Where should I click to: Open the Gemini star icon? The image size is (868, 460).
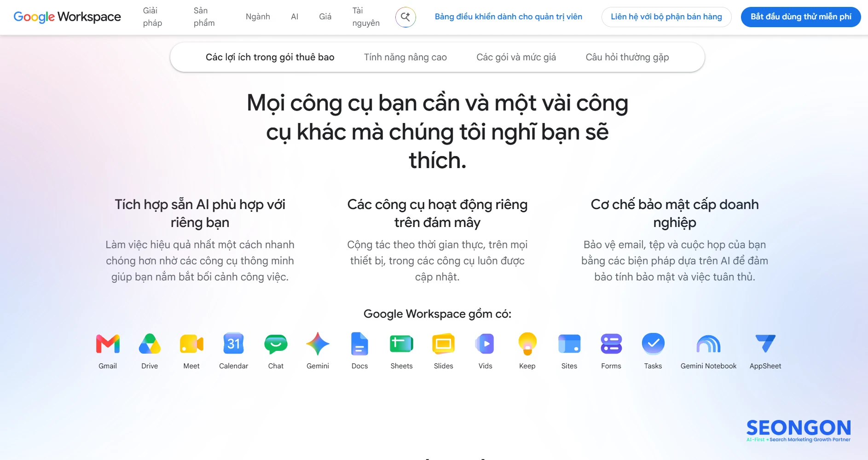pos(318,344)
